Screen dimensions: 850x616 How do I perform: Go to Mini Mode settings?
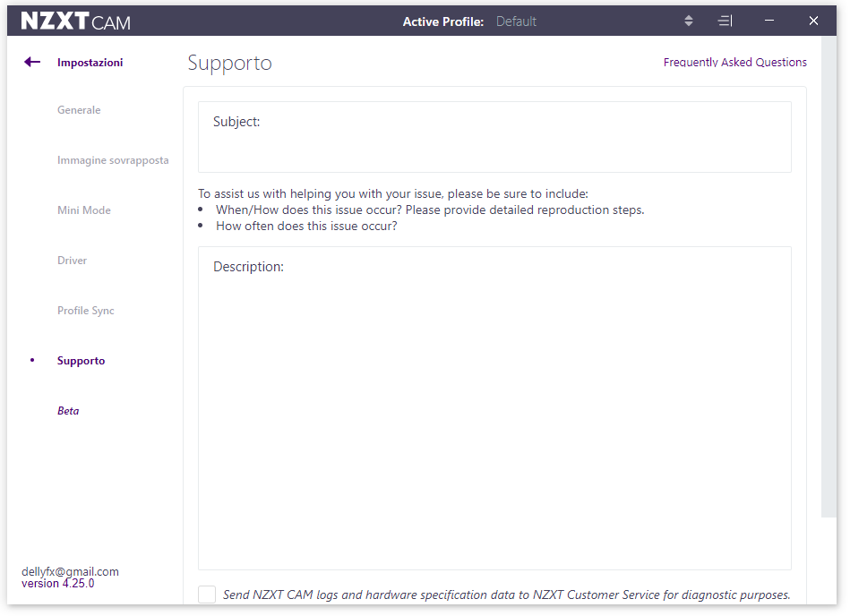(84, 210)
